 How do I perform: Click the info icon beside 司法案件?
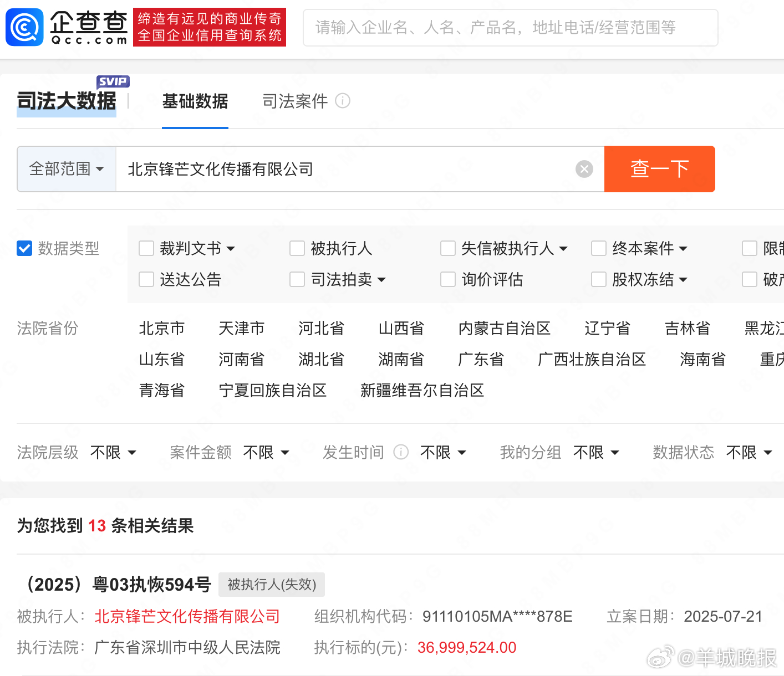(x=343, y=101)
